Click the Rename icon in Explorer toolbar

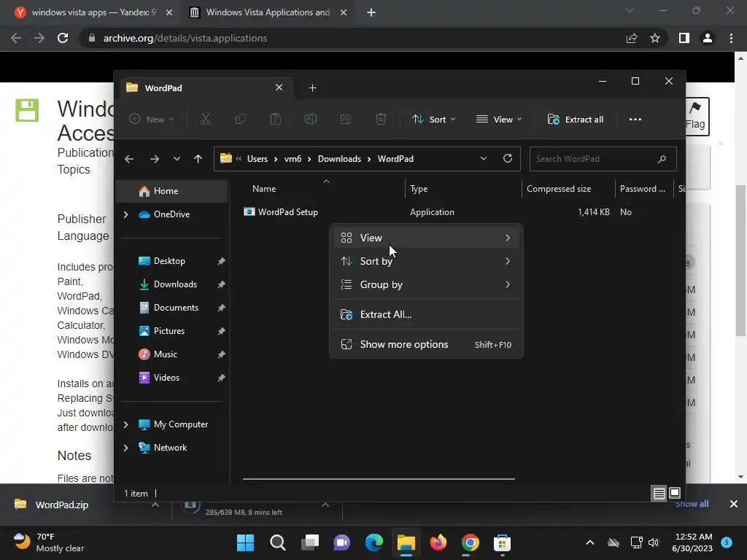(x=311, y=119)
